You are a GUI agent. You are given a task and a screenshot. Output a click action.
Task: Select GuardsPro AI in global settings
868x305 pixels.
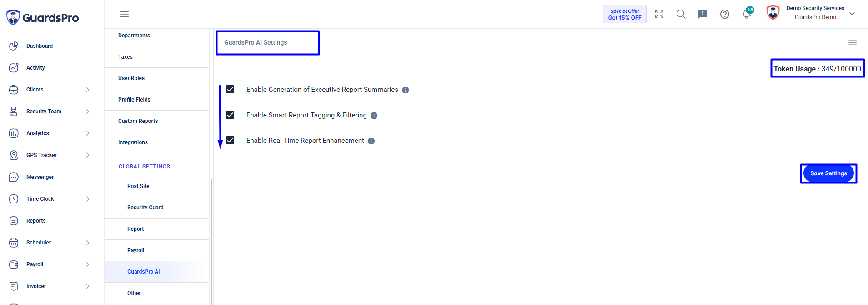tap(157, 272)
